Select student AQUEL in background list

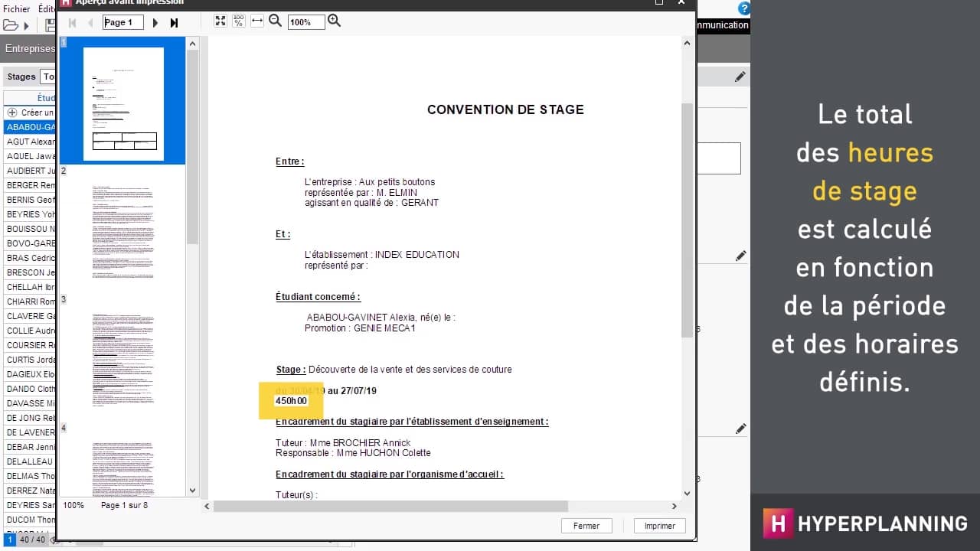(30, 156)
